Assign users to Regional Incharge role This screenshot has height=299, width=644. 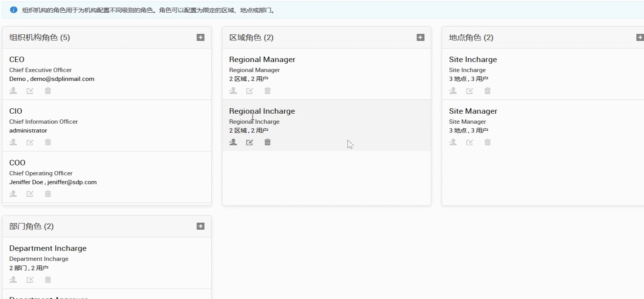click(233, 143)
